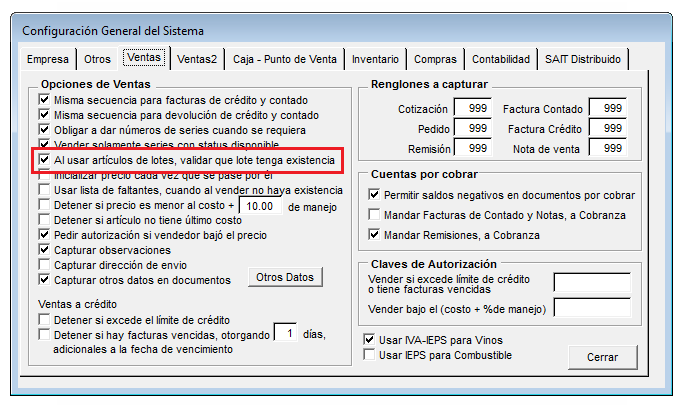Click the Configuración General del Sistema title

pyautogui.click(x=113, y=31)
